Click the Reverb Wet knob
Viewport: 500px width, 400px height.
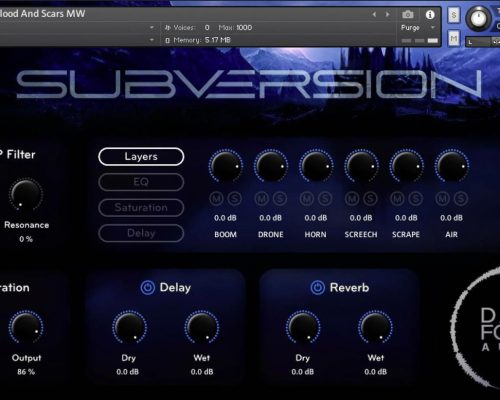(x=375, y=327)
